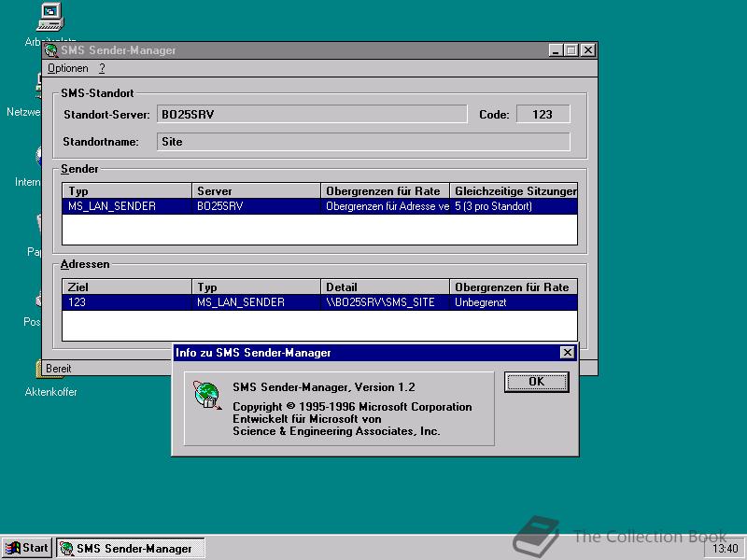Viewport: 747px width, 560px height.
Task: Open the ? help menu
Action: [102, 68]
